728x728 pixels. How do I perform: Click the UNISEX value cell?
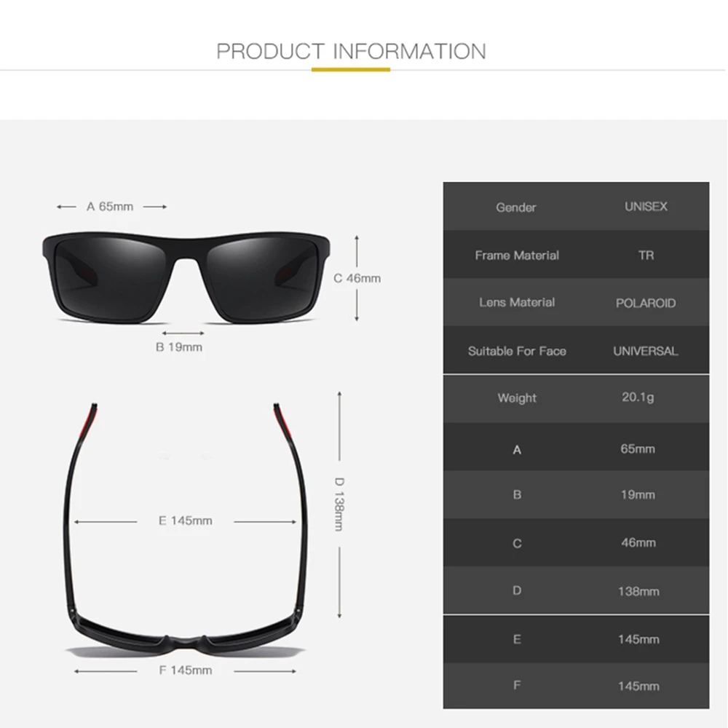[646, 207]
